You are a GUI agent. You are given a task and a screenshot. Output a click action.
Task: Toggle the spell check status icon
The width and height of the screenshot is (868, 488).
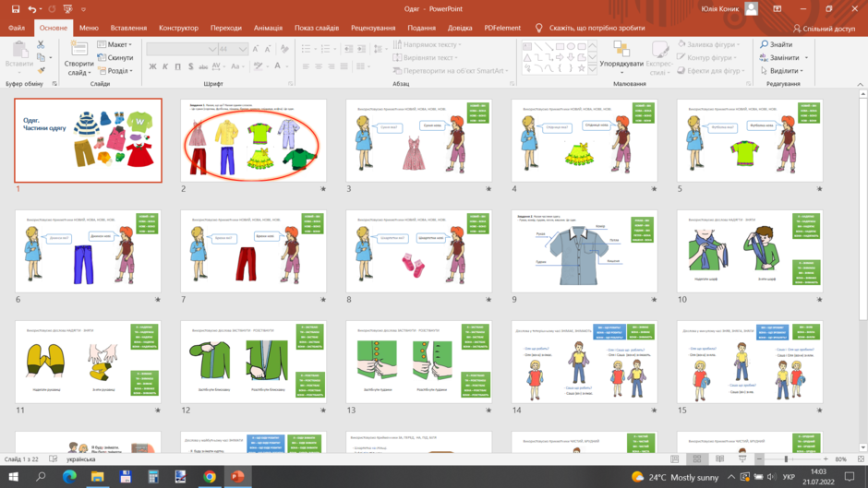(x=54, y=459)
